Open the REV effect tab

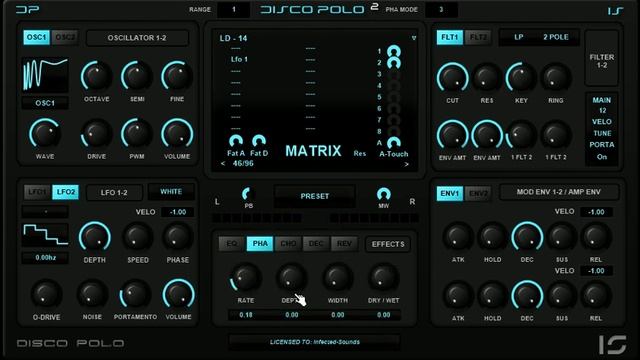[344, 244]
